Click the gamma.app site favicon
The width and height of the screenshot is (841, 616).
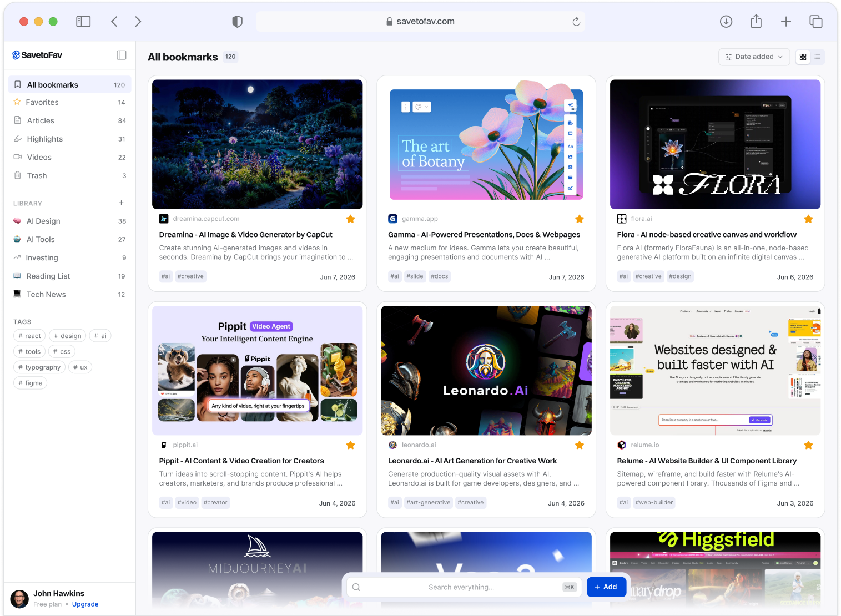click(392, 219)
